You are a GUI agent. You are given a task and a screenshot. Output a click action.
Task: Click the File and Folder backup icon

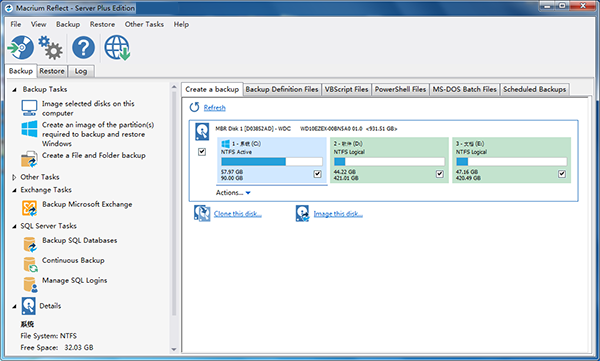(29, 159)
